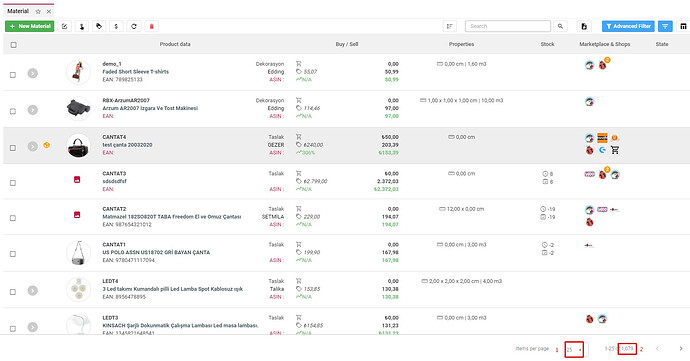Screen dimensions: 690x361
Task: Click the shopping cart marketplace icon for CANTAT4
Action: pyautogui.click(x=615, y=150)
